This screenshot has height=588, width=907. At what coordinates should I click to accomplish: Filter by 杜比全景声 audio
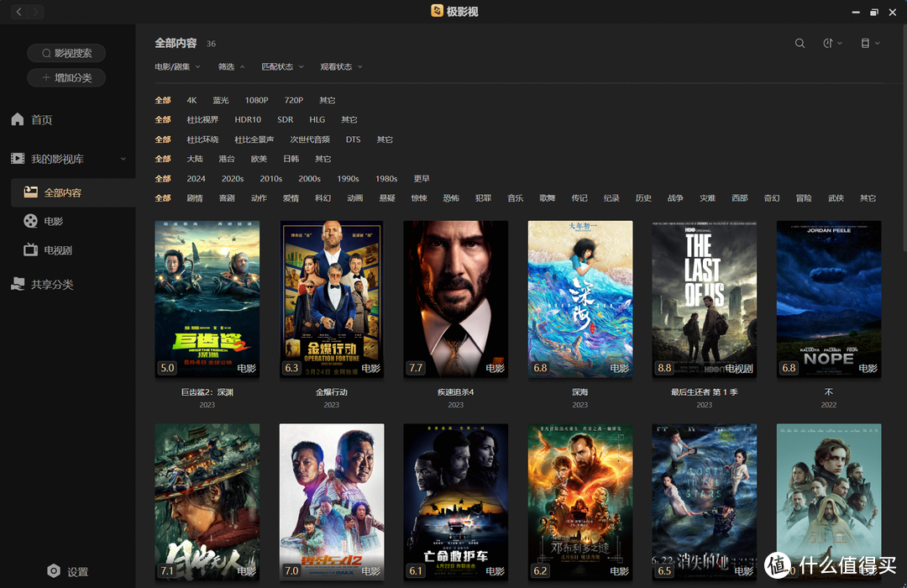pyautogui.click(x=254, y=139)
